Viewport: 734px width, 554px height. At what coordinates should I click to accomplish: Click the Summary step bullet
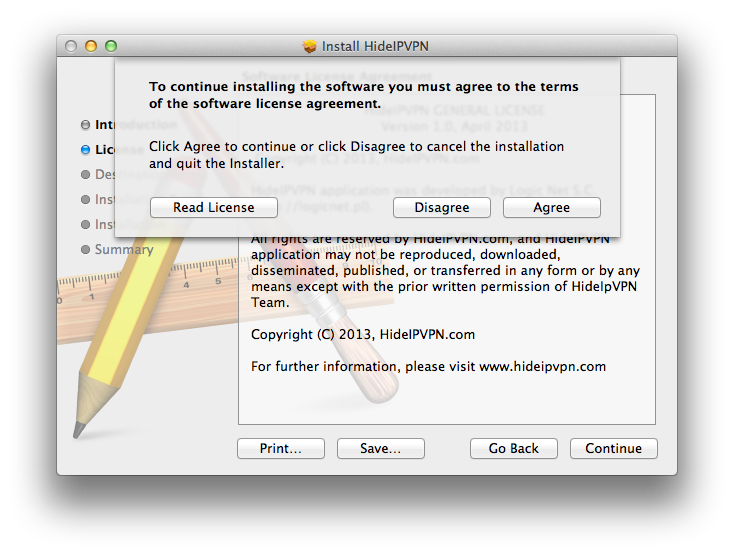pos(85,249)
